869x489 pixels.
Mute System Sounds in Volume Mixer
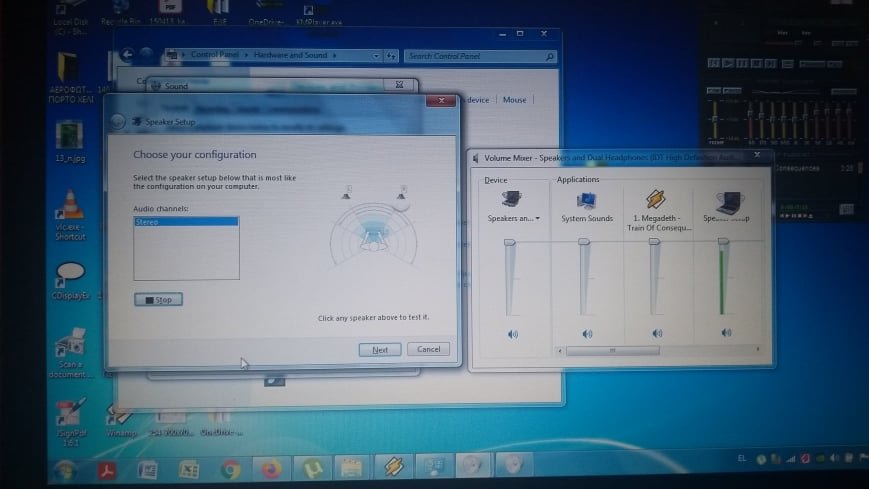587,334
